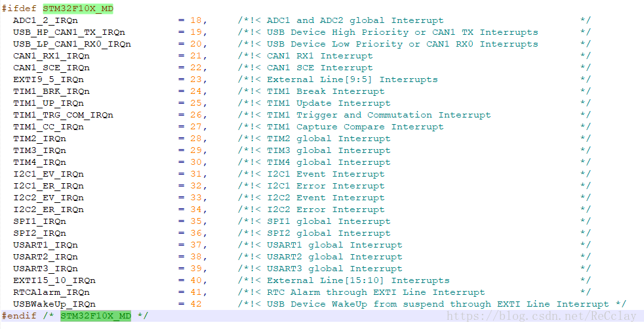644x329 pixels.
Task: Place the cursor on EXTI9_5_IRQn
Action: pos(49,79)
